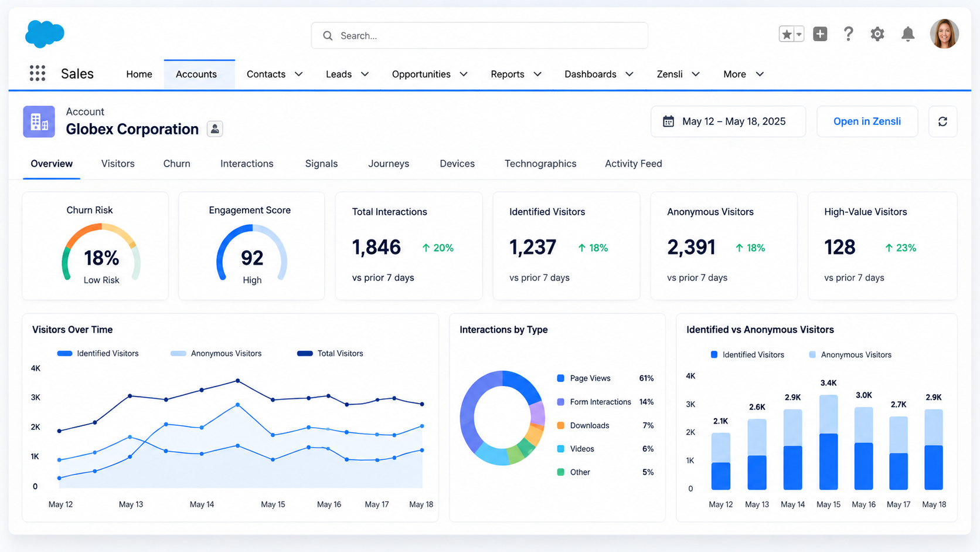980x552 pixels.
Task: Click the Globex Corporation account name
Action: [x=132, y=129]
